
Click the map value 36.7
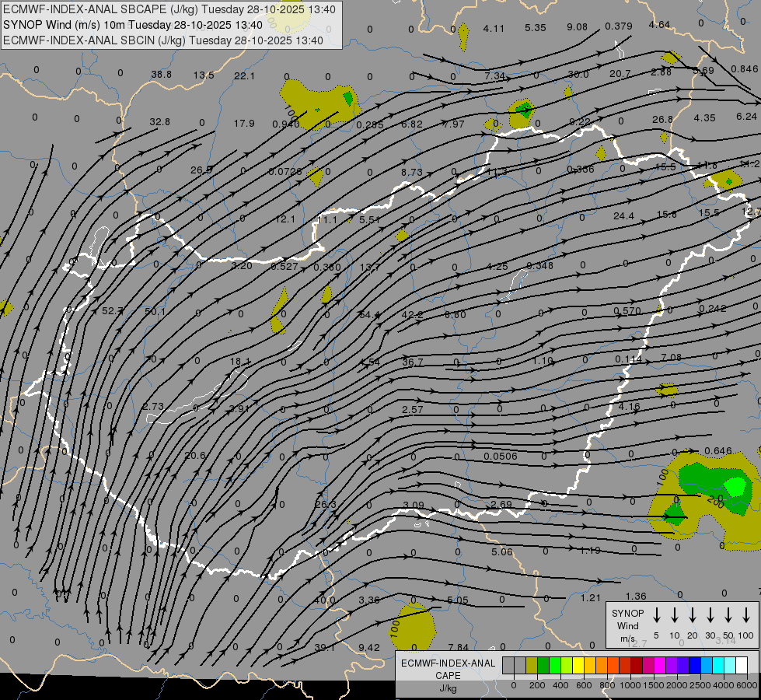pos(413,362)
